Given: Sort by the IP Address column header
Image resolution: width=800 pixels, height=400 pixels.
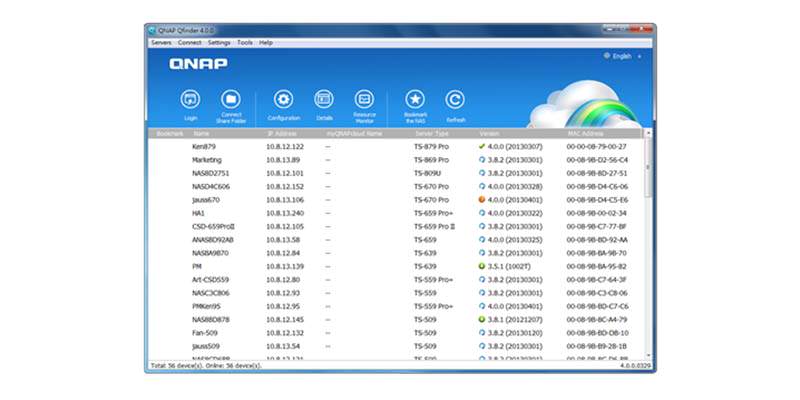Looking at the screenshot, I should tap(282, 134).
